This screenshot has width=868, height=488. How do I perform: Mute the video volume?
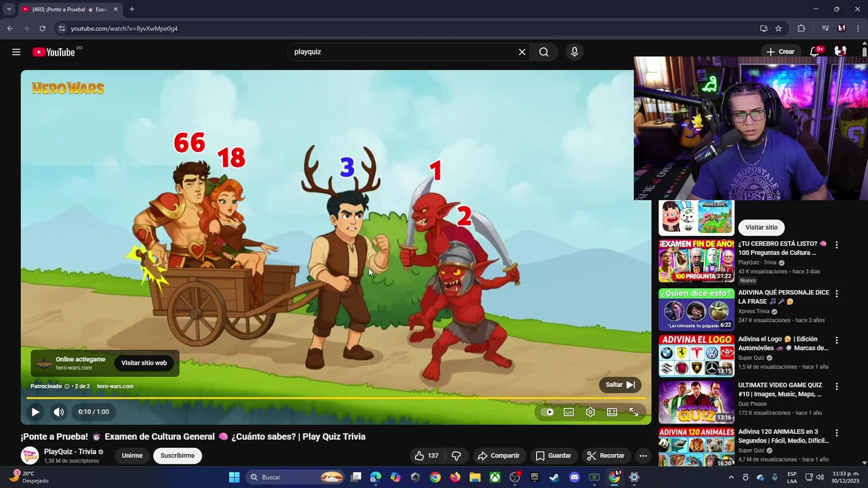click(x=59, y=412)
